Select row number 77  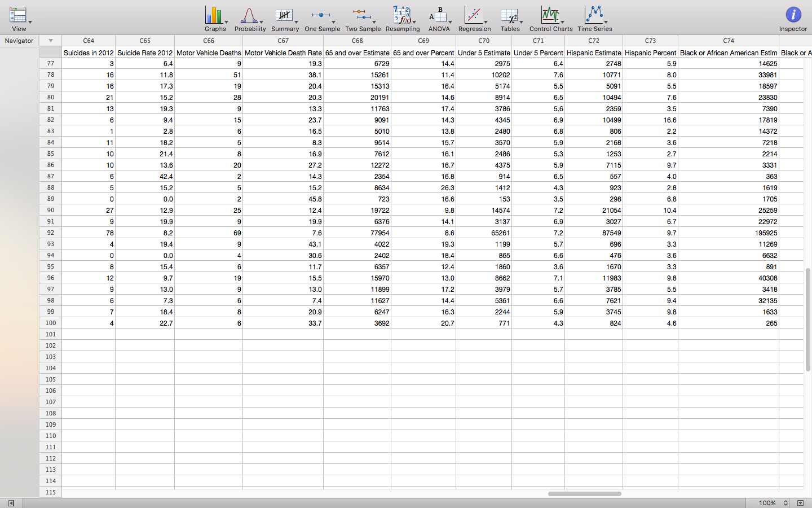51,63
